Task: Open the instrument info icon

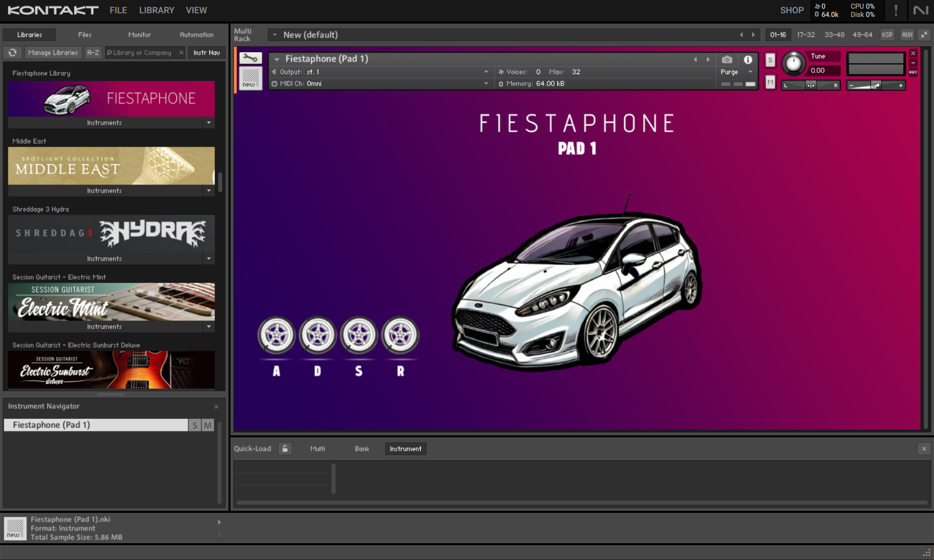Action: point(748,59)
